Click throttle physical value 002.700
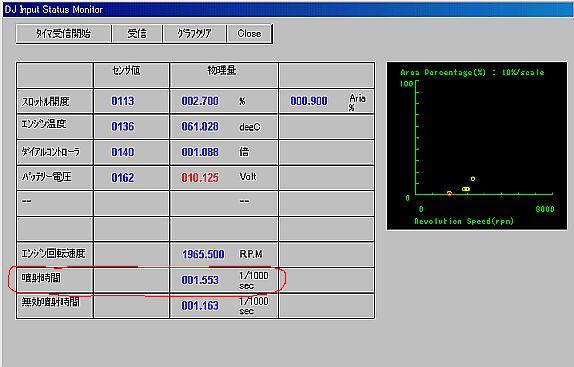Image resolution: width=574 pixels, height=367 pixels. tap(200, 101)
